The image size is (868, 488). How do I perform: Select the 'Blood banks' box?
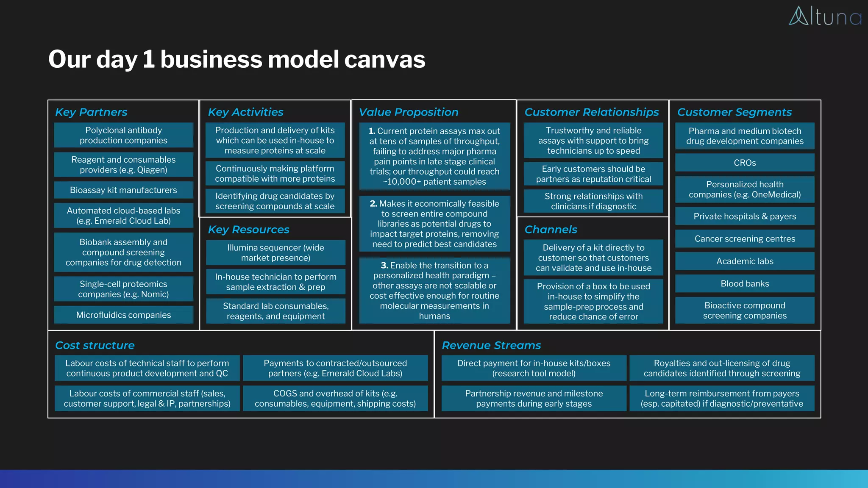[745, 283]
